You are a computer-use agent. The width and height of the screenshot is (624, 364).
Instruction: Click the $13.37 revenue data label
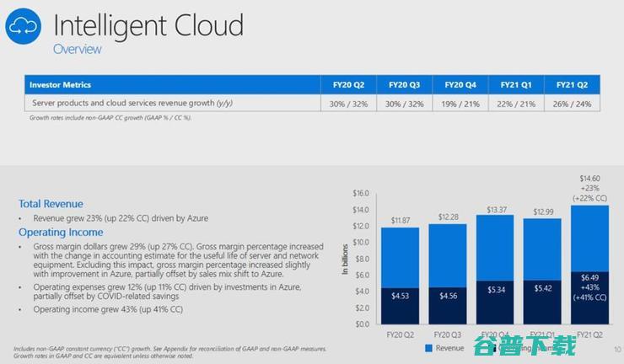pyautogui.click(x=497, y=210)
